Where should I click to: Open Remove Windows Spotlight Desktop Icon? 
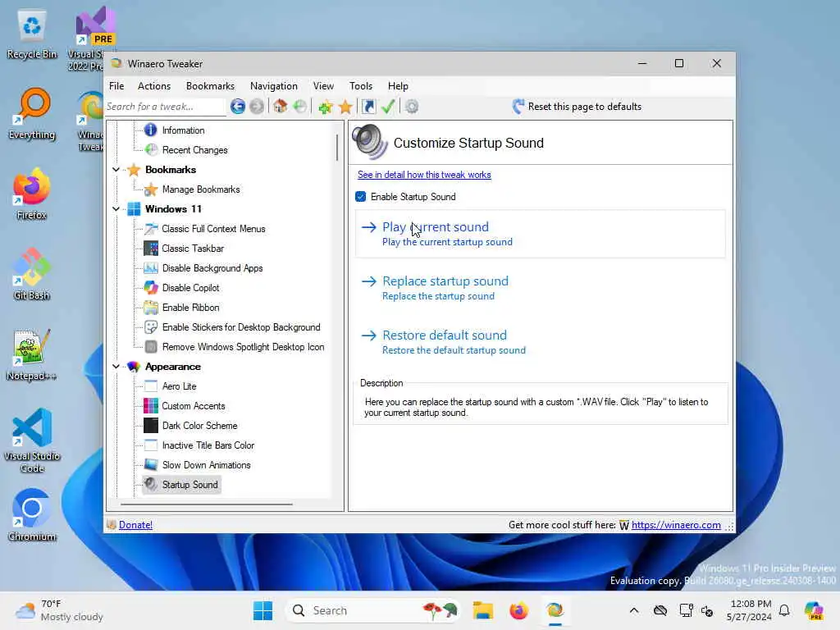(243, 347)
